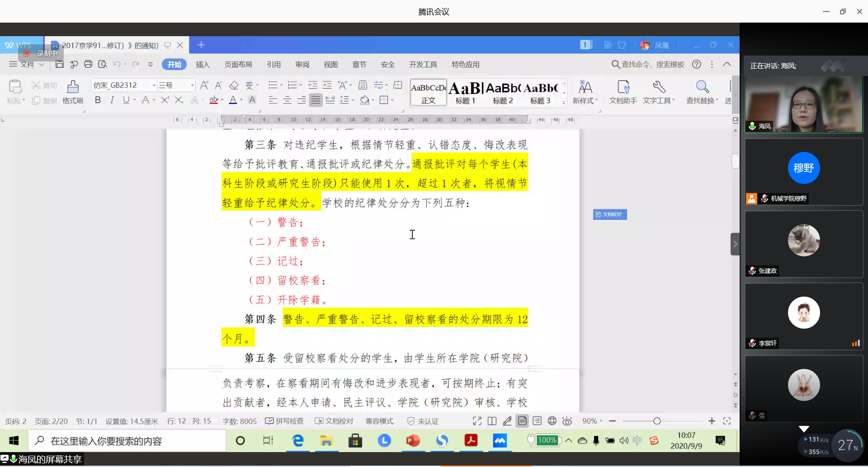Click the highlight color pen icon

(x=214, y=100)
